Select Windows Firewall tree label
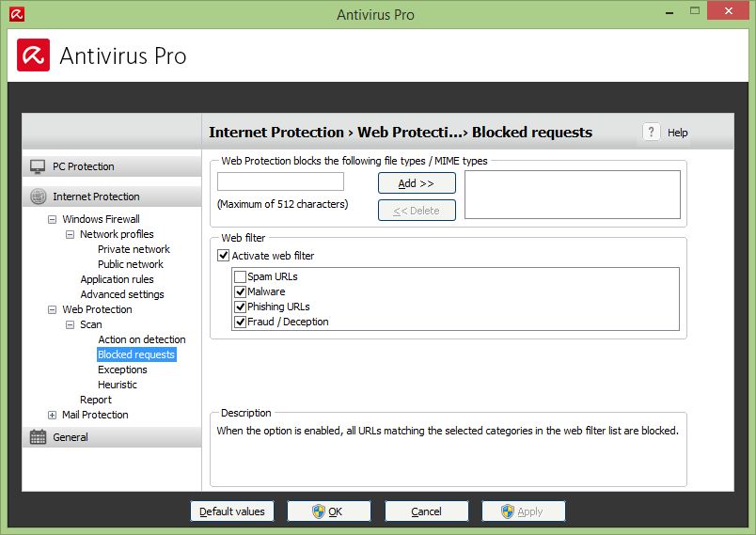The width and height of the screenshot is (756, 535). pos(101,219)
